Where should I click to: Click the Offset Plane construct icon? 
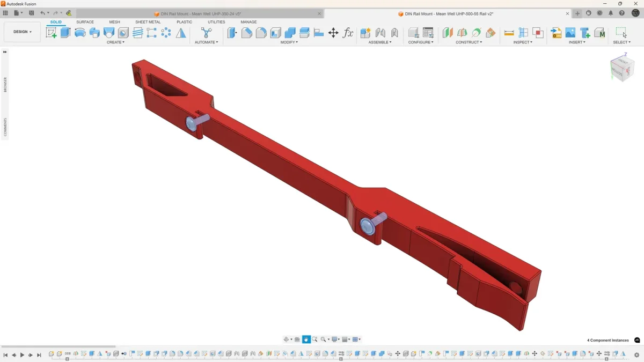pos(448,33)
